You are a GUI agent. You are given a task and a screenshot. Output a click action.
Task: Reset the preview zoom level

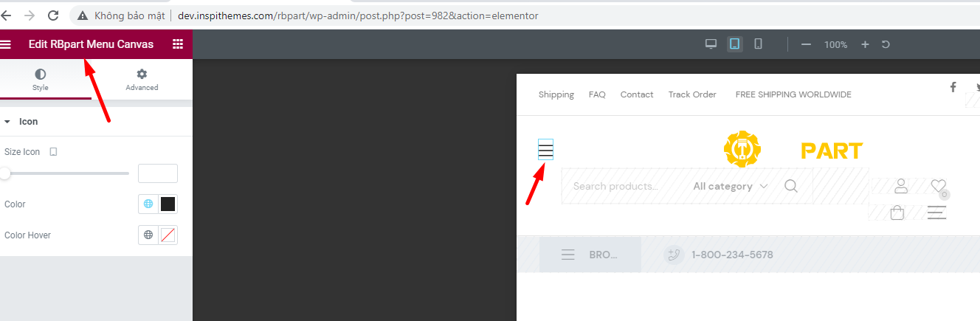(x=886, y=45)
